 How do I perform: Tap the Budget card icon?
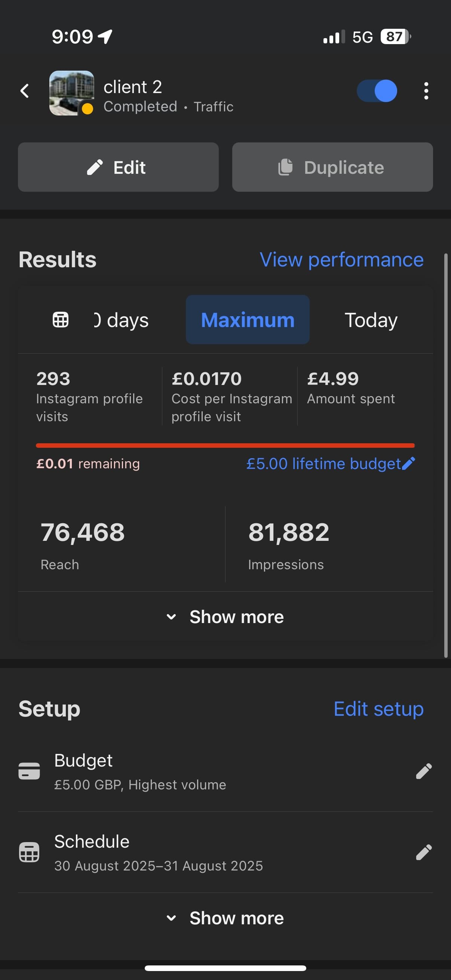(29, 771)
